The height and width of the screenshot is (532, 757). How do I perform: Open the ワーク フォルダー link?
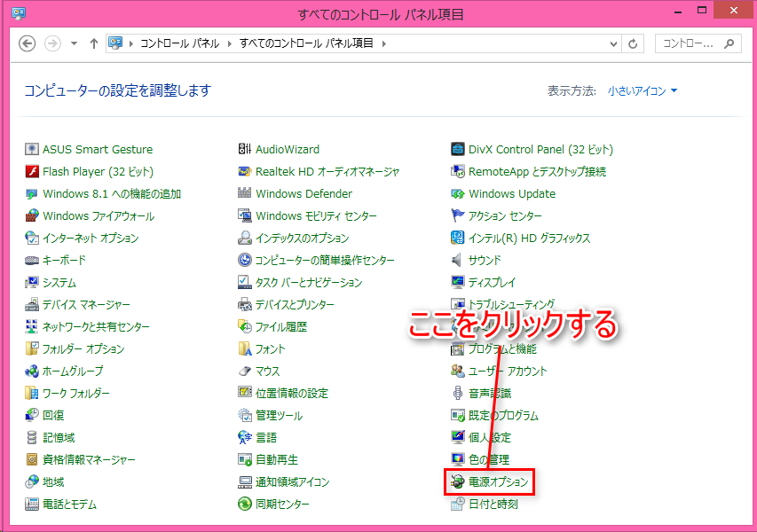(x=75, y=394)
